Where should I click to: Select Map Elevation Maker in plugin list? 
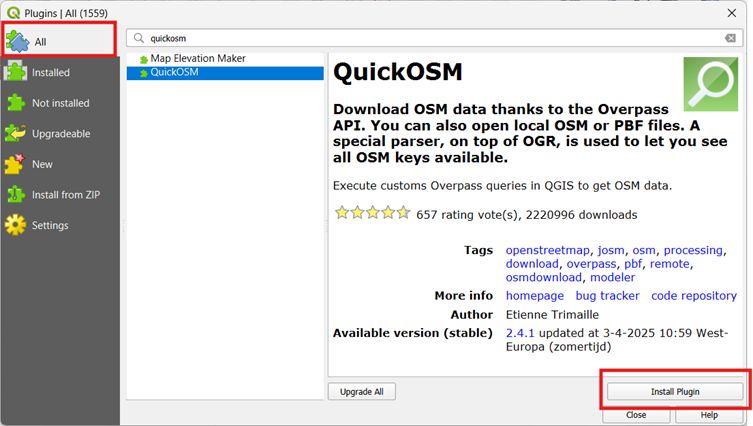click(197, 59)
